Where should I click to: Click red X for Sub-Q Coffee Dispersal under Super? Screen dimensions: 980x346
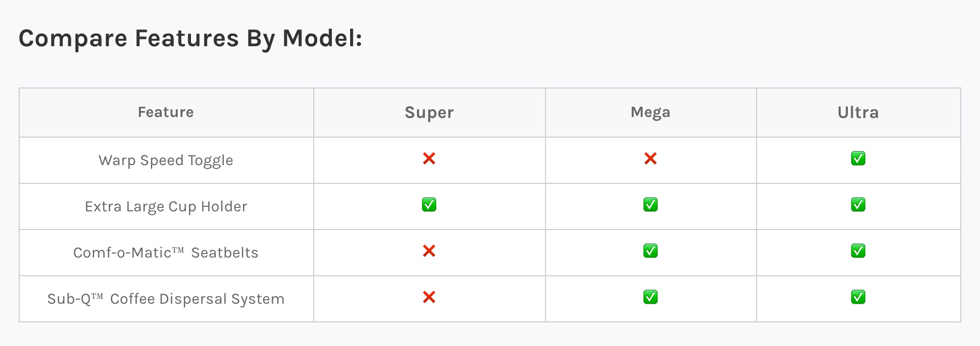click(429, 297)
